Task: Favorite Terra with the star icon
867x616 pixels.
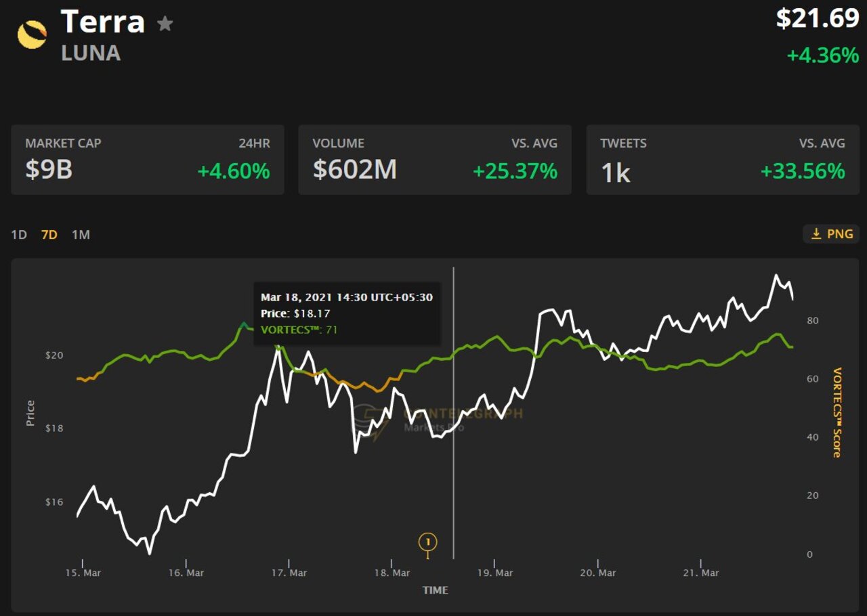Action: [165, 24]
